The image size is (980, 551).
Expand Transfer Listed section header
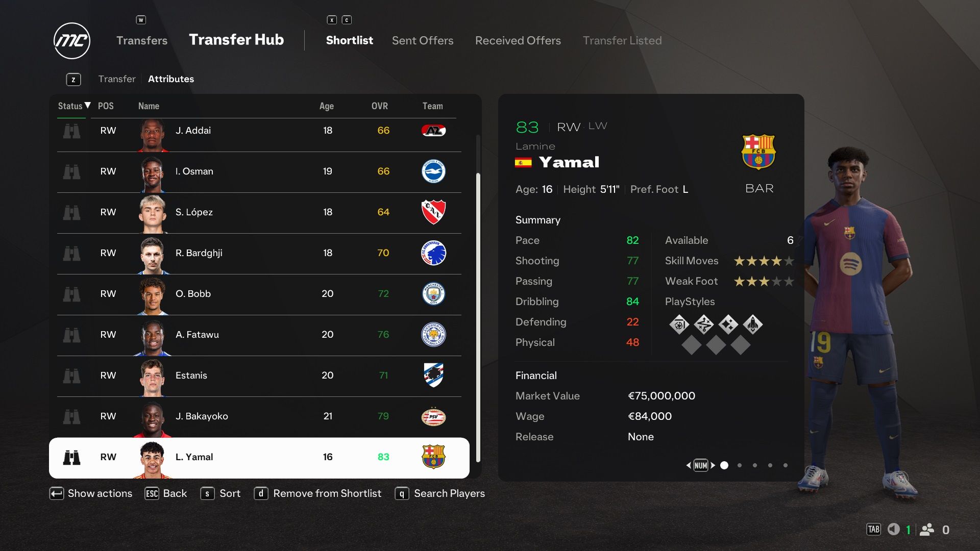[x=622, y=40]
